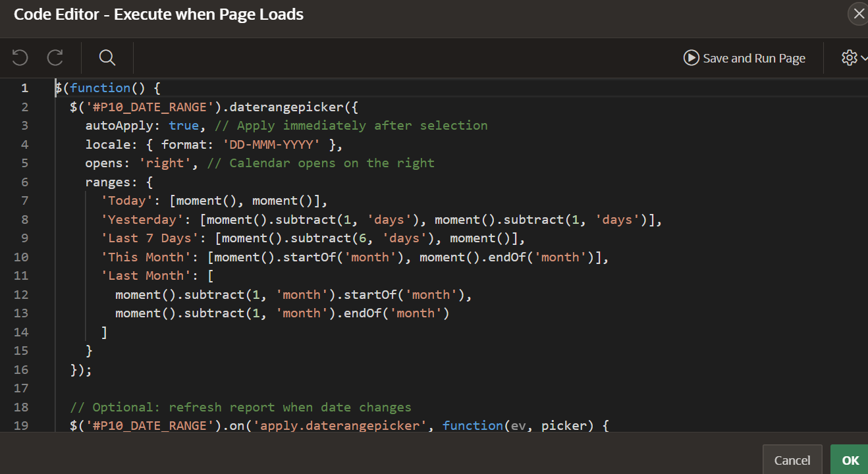This screenshot has height=474, width=868.
Task: Click comment 'Optional: refresh report when date changes'
Action: tap(240, 407)
